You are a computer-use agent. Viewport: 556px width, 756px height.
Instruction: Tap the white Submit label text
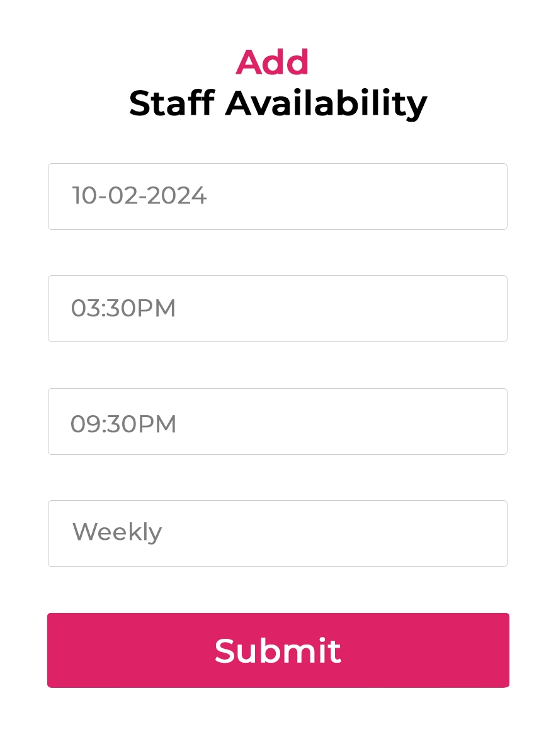pos(278,651)
